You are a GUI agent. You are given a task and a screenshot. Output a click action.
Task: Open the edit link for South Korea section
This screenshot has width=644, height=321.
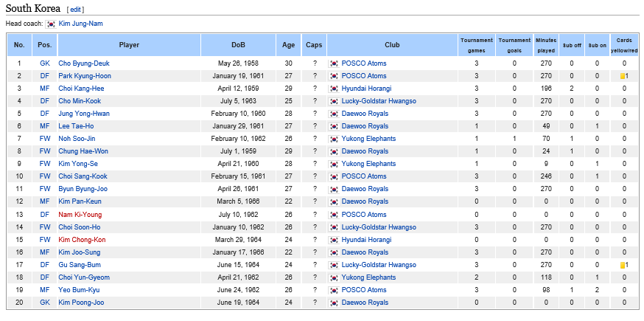[75, 10]
